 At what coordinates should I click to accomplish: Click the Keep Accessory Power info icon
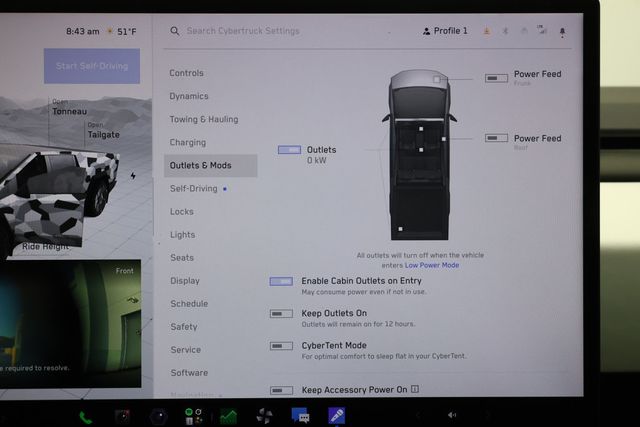pos(415,389)
